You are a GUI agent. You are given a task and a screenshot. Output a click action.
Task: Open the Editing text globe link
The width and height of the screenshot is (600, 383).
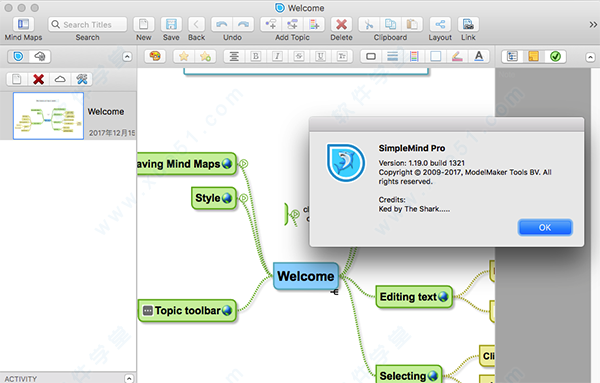tap(443, 297)
